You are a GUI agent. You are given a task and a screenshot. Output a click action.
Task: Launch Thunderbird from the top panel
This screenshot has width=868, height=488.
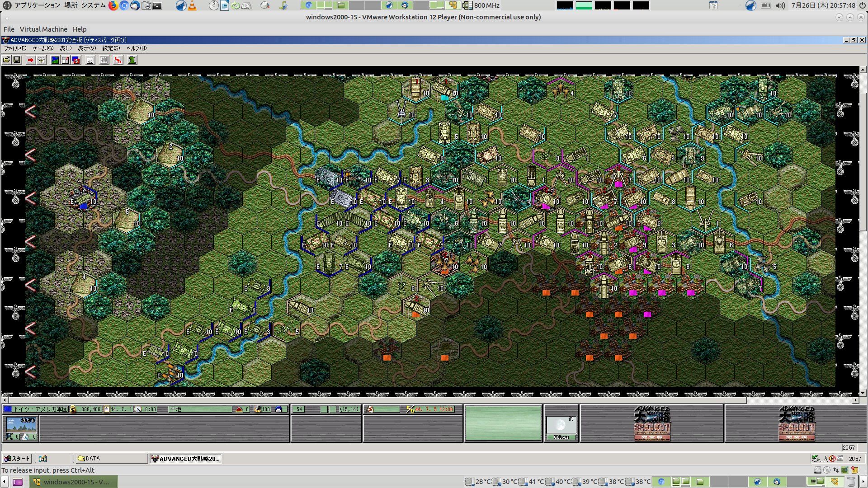click(135, 5)
